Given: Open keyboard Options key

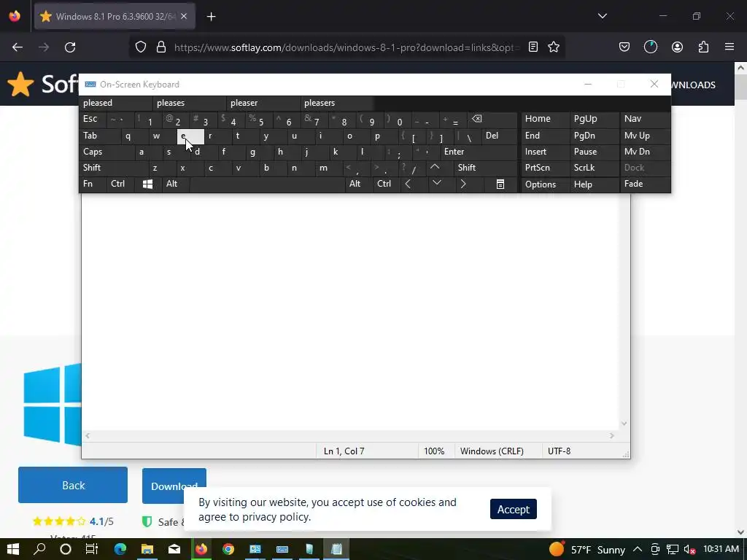Looking at the screenshot, I should [x=545, y=184].
